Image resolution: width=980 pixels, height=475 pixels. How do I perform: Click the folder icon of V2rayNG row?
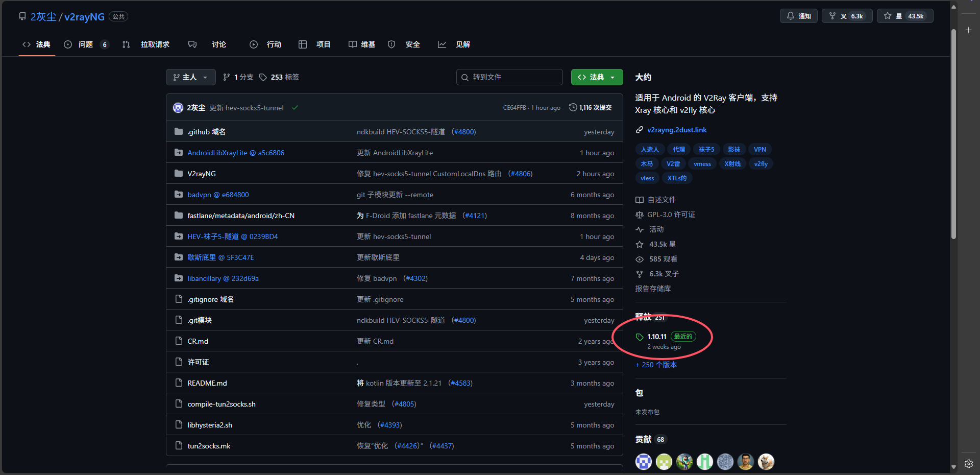pos(179,174)
